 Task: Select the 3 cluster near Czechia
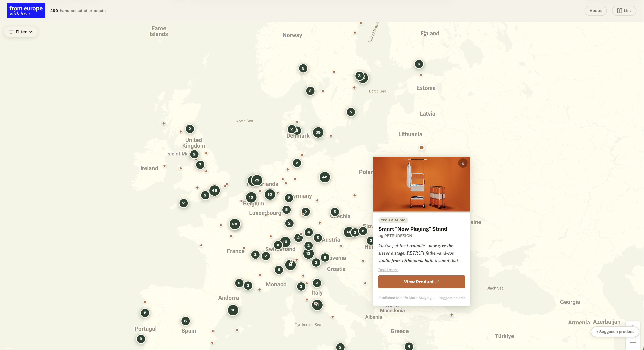[x=335, y=212]
